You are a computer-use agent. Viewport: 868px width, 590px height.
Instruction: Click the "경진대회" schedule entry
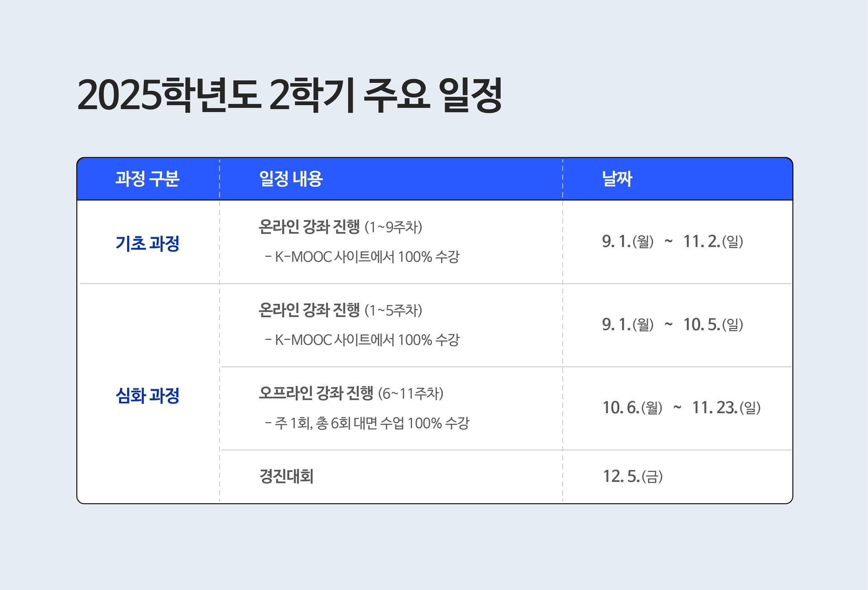click(286, 477)
